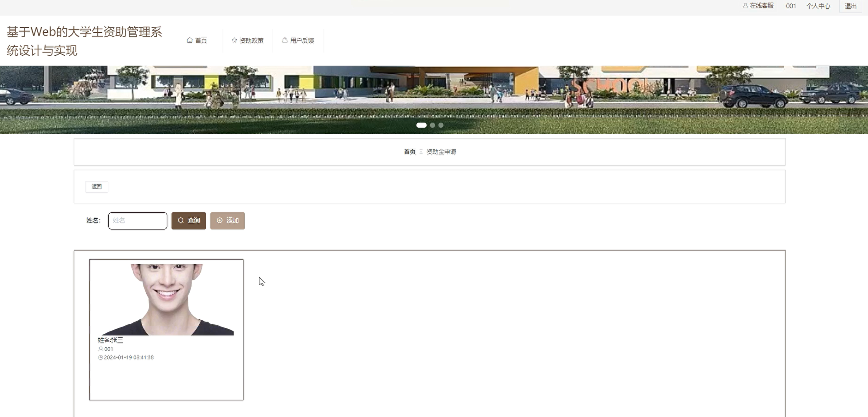The width and height of the screenshot is (868, 417).
Task: Open 张三's photo thumbnail
Action: pyautogui.click(x=166, y=299)
